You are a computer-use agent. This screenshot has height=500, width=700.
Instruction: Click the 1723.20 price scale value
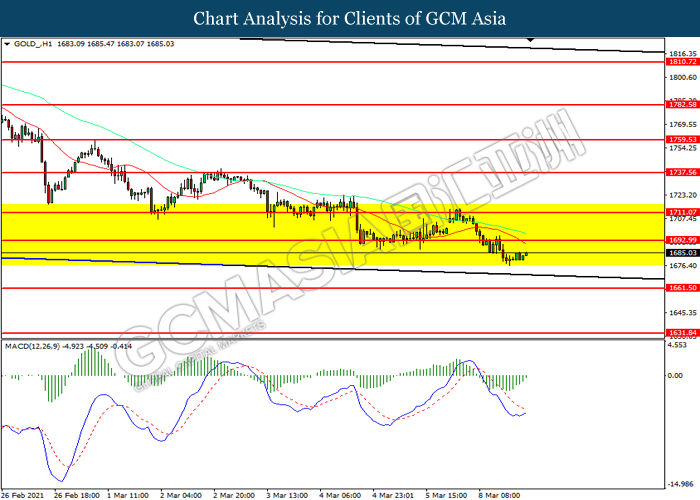(x=683, y=195)
